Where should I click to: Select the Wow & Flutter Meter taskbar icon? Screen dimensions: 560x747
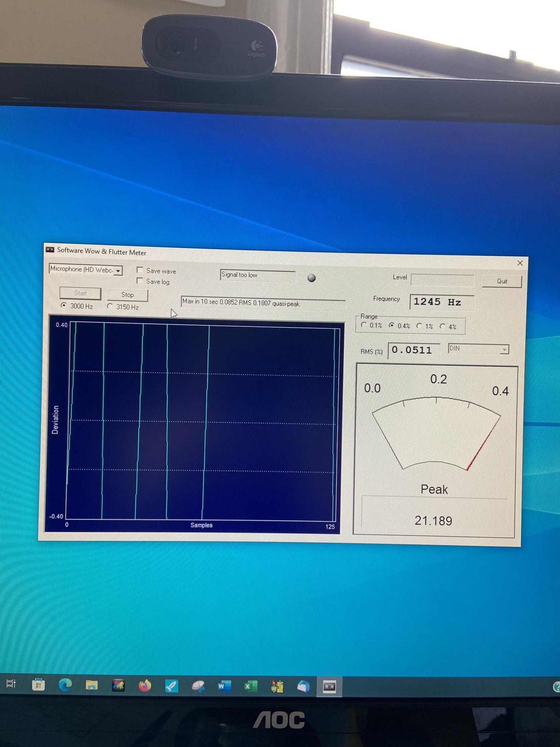[329, 687]
